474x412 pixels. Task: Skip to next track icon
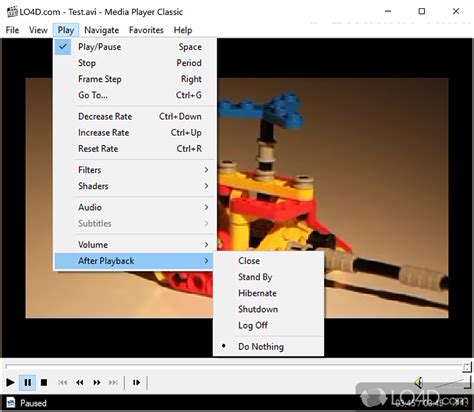(113, 382)
